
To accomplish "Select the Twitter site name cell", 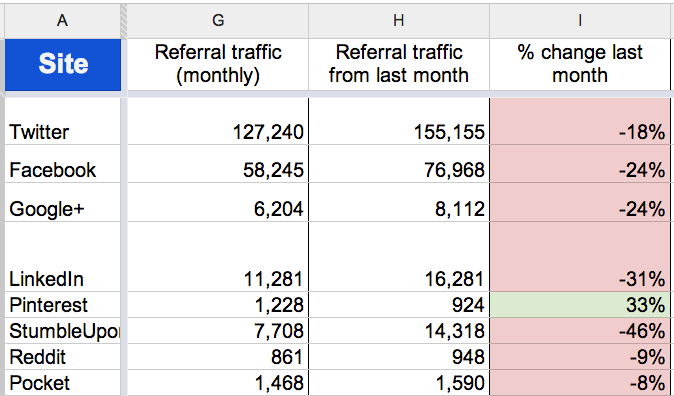I will 63,122.
